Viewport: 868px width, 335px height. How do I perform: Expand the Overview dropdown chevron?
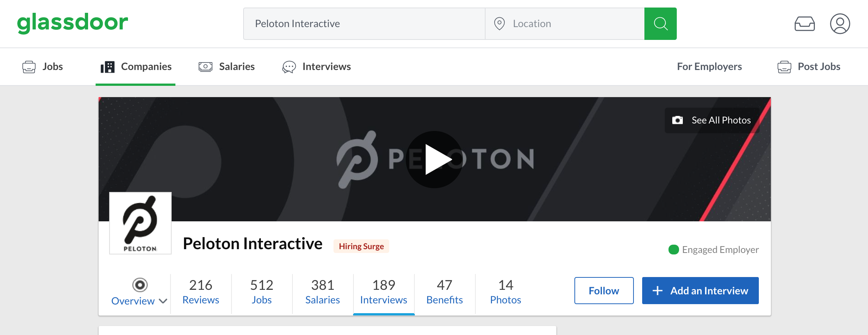point(163,301)
